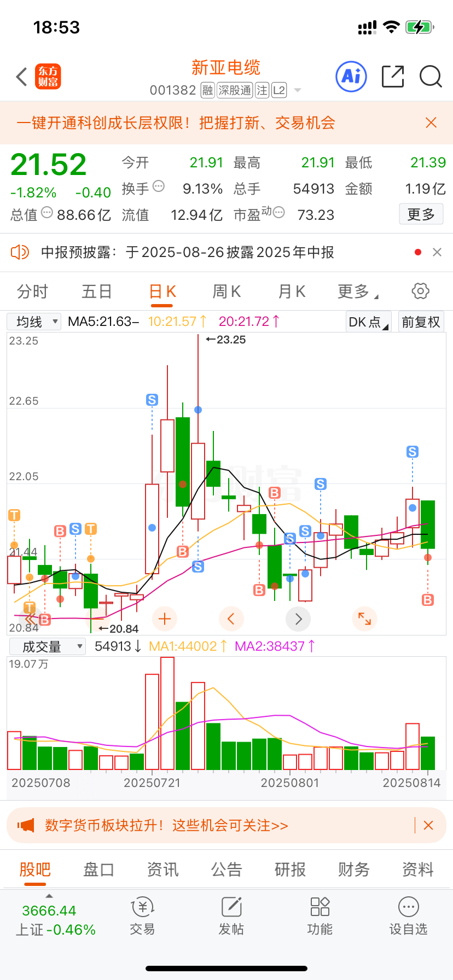
Task: Expand the 更多 chart period menu
Action: pyautogui.click(x=358, y=291)
